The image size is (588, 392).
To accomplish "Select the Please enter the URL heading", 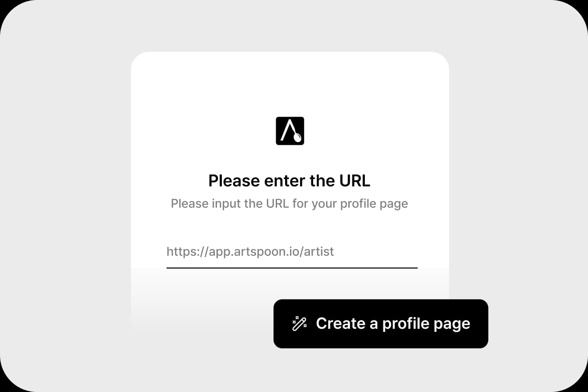I will [x=290, y=181].
